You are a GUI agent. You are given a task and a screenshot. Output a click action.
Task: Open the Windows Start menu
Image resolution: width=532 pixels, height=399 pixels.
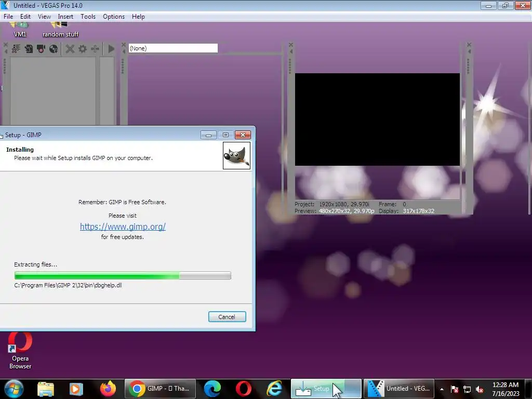pyautogui.click(x=14, y=389)
